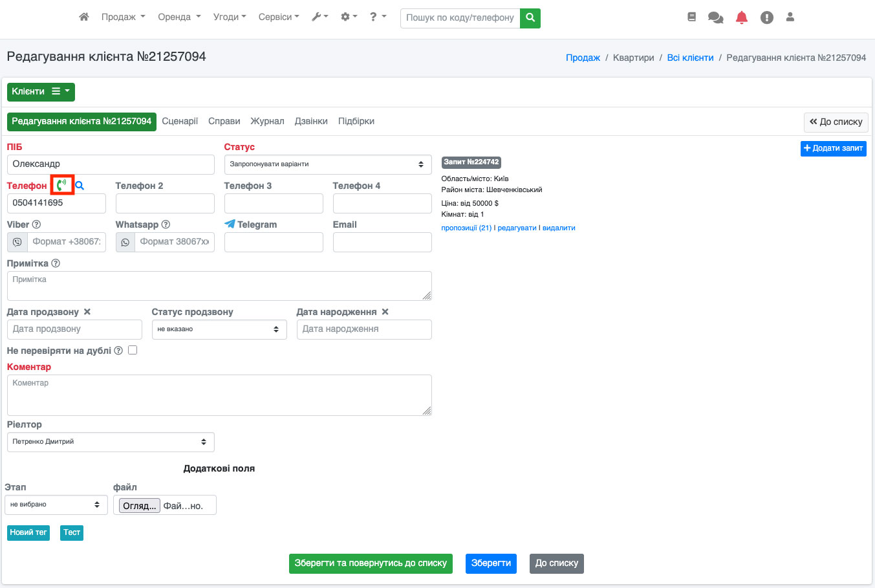Click the blue Зберегти button

[491, 563]
